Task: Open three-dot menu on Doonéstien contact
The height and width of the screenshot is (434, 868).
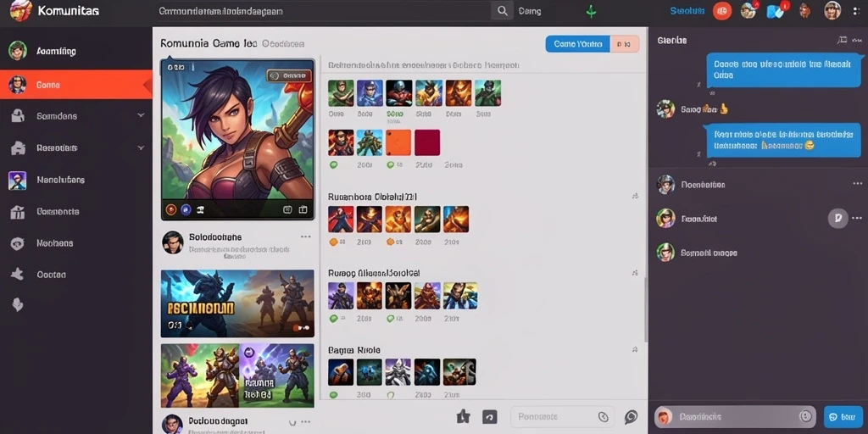Action: click(858, 184)
